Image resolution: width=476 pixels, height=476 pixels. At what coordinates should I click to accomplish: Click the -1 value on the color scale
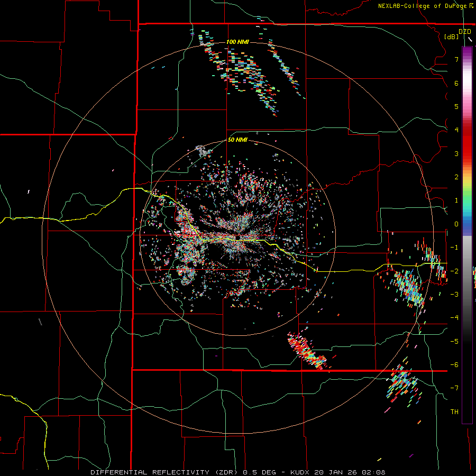point(454,248)
